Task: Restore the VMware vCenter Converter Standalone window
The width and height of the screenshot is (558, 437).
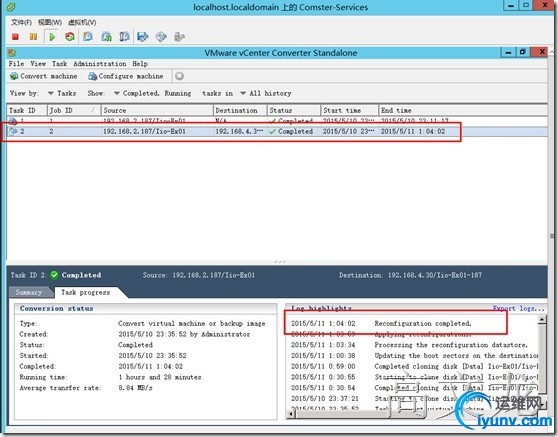Action: click(523, 52)
